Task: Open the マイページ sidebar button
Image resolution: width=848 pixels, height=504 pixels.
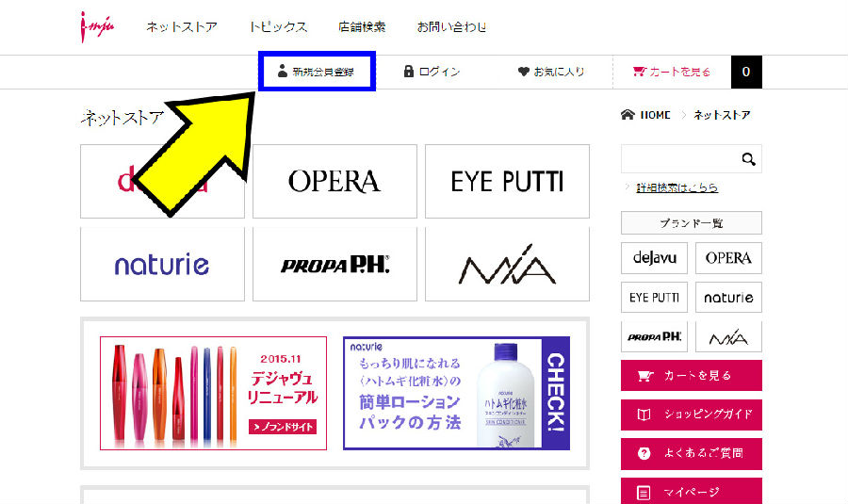Action: [692, 492]
